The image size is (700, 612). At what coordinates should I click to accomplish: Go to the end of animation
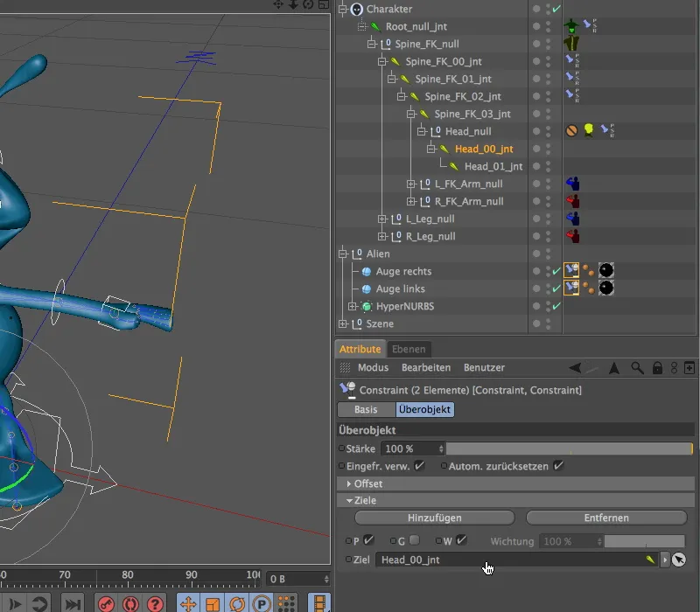pyautogui.click(x=73, y=604)
